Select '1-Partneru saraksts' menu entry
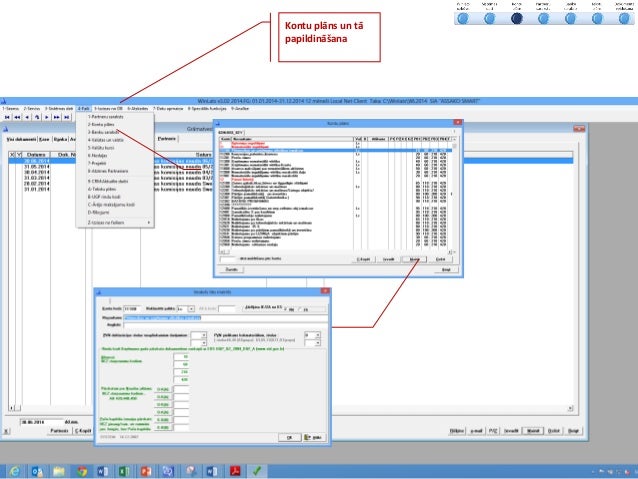 [106, 117]
